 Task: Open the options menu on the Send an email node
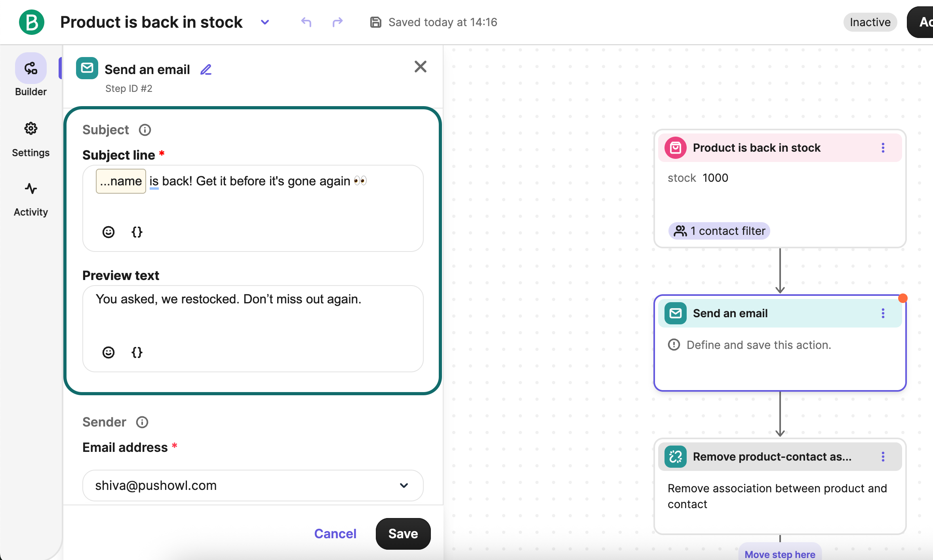tap(882, 313)
